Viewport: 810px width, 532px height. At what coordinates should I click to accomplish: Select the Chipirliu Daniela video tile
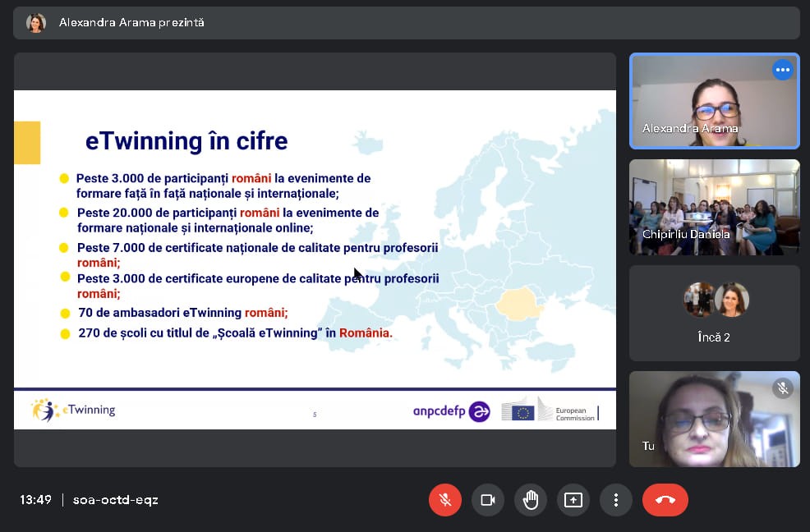point(715,207)
